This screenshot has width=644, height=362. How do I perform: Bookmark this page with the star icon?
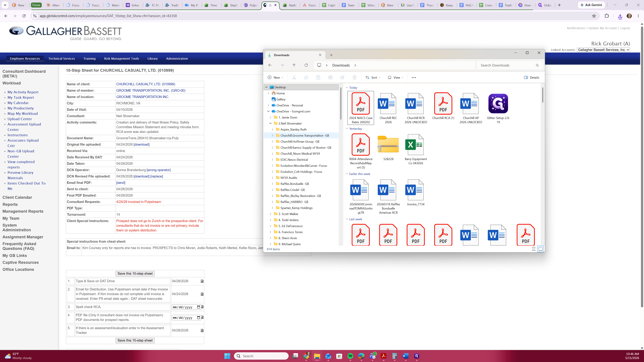tap(594, 16)
